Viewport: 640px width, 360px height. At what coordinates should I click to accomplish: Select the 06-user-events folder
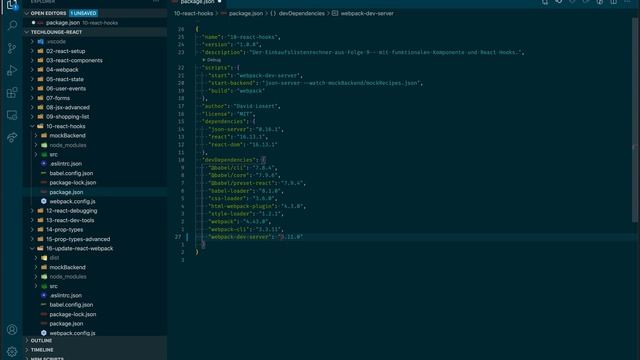tap(66, 89)
